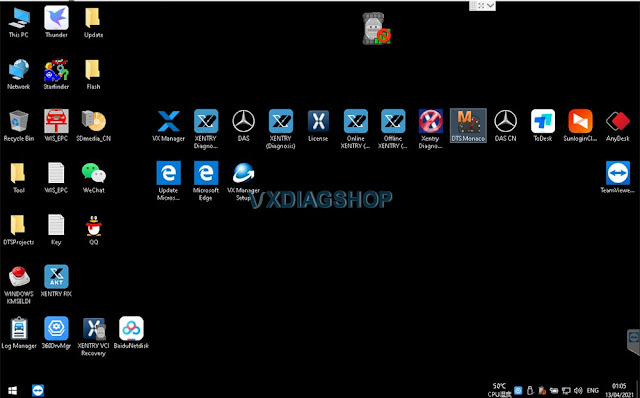Open the WIS_EPC text document
The width and height of the screenshot is (640, 398).
click(x=56, y=178)
